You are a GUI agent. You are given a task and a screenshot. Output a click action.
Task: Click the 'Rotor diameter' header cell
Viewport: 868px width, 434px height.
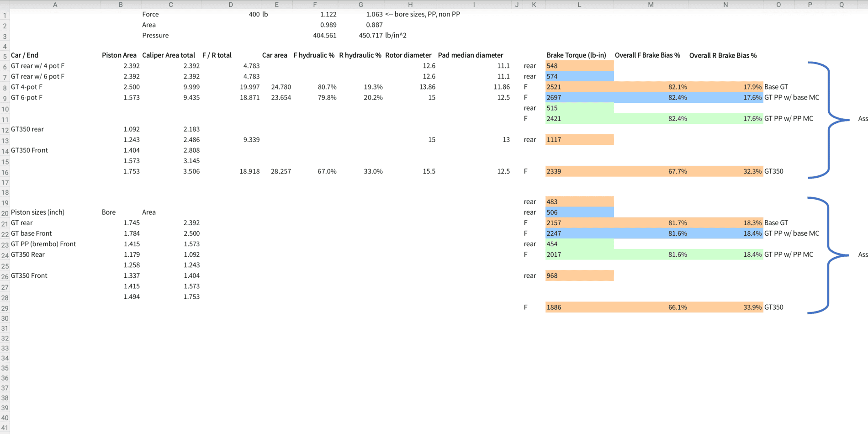[408, 55]
